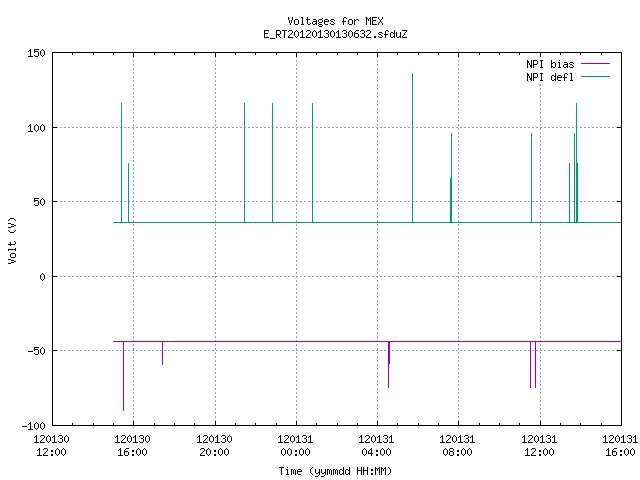Click the 'NPI bias' legend label
640x480 pixels.
click(x=550, y=64)
